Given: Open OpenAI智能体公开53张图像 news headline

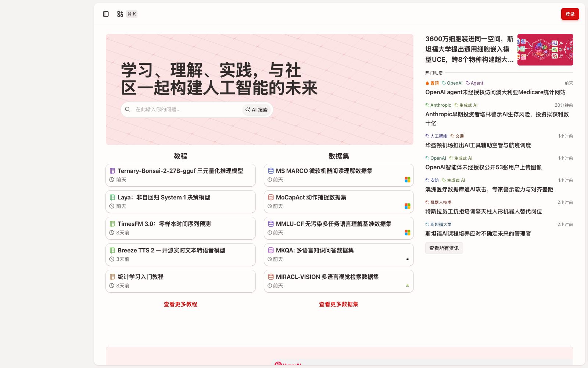Looking at the screenshot, I should tap(484, 167).
